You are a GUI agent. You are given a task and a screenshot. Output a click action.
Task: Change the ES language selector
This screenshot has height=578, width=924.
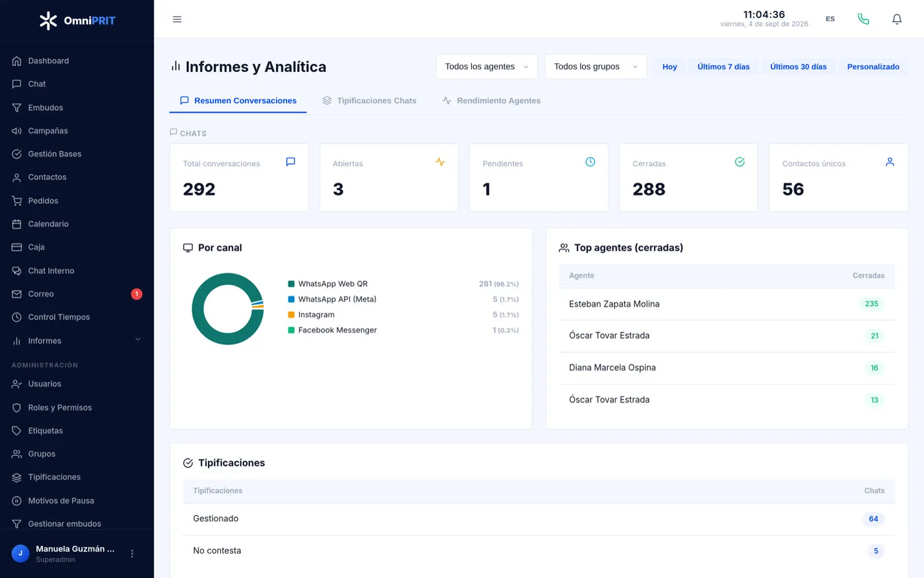(830, 19)
